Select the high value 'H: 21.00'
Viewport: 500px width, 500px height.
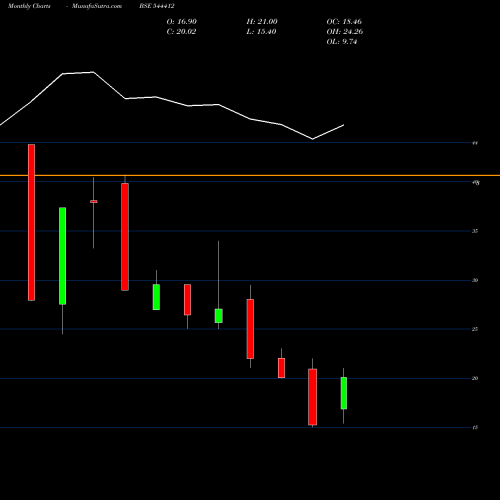262,22
